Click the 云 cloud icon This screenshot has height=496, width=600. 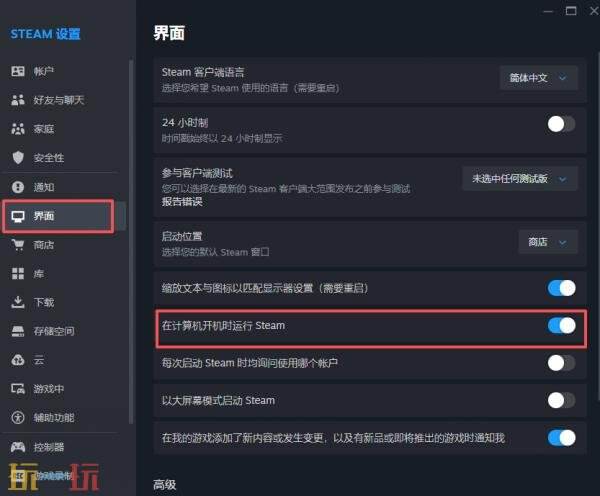(x=18, y=360)
